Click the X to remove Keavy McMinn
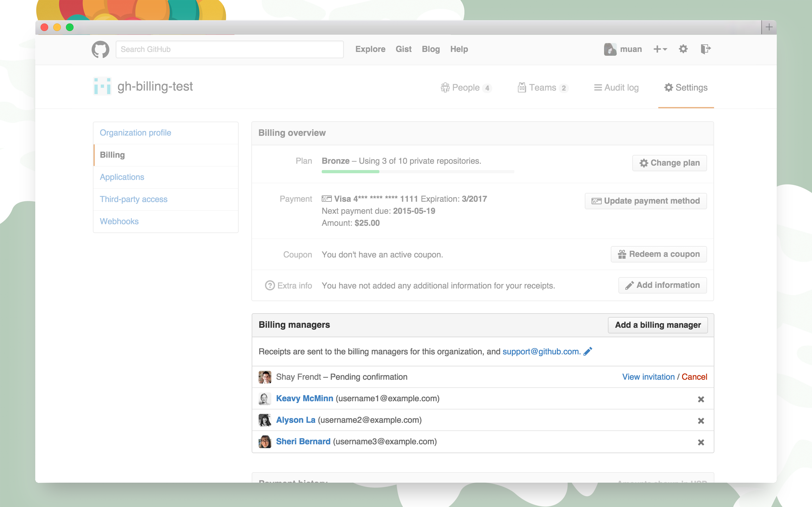Screen dimensions: 812x507 click(701, 398)
